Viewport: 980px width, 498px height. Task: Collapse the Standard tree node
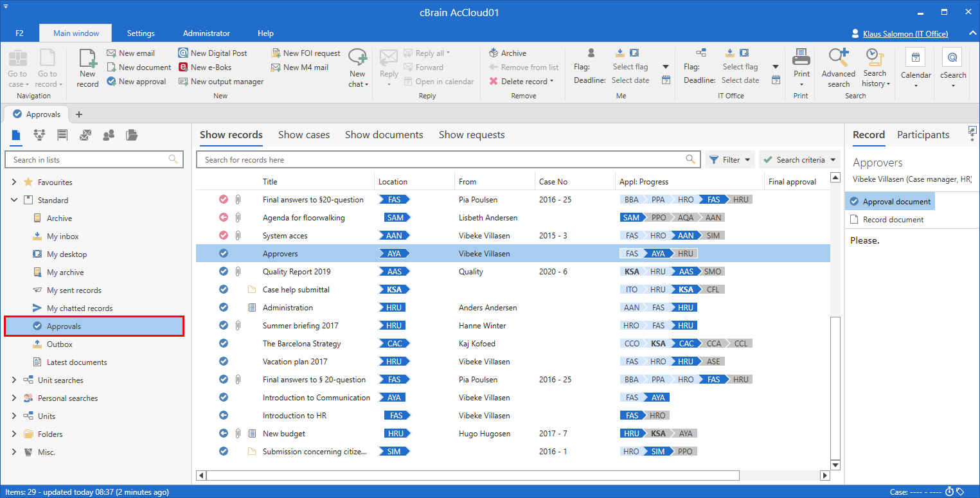tap(14, 200)
